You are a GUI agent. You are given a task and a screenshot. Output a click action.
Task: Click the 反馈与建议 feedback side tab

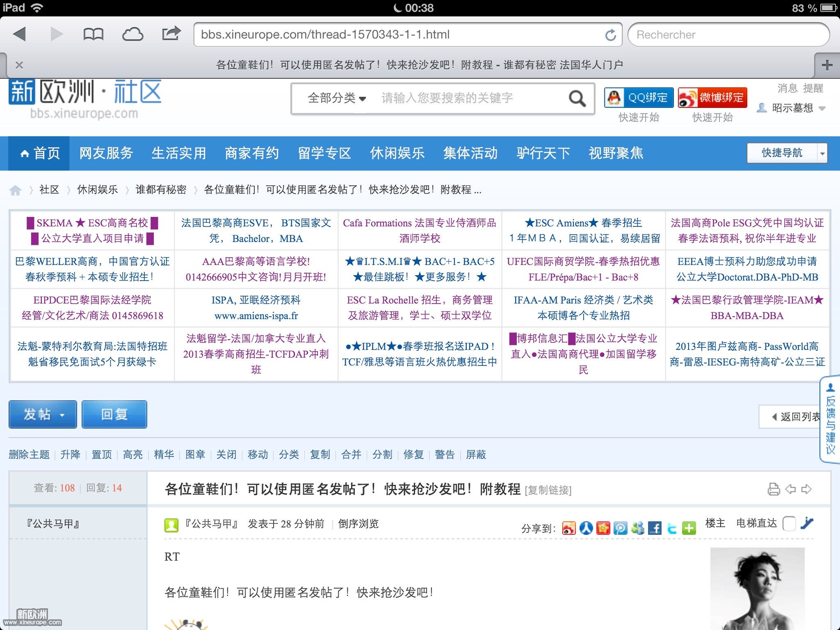830,420
